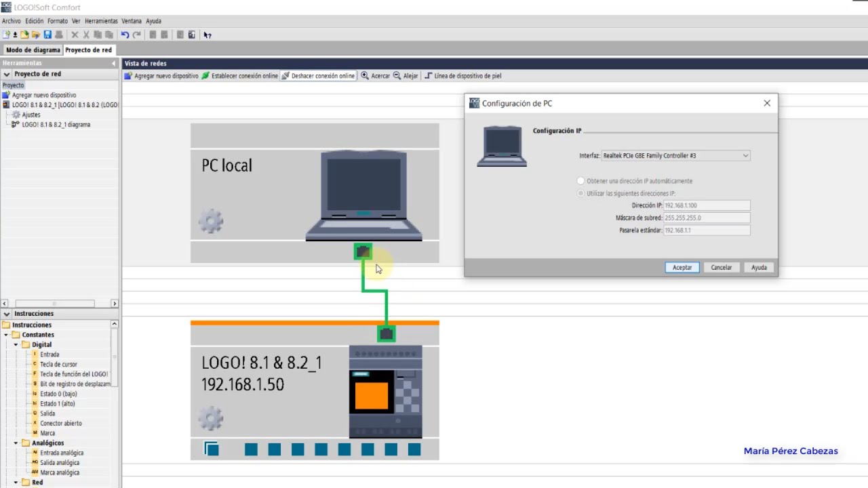Click the Pasarela estándar field
Viewport: 868px width, 488px height.
707,230
